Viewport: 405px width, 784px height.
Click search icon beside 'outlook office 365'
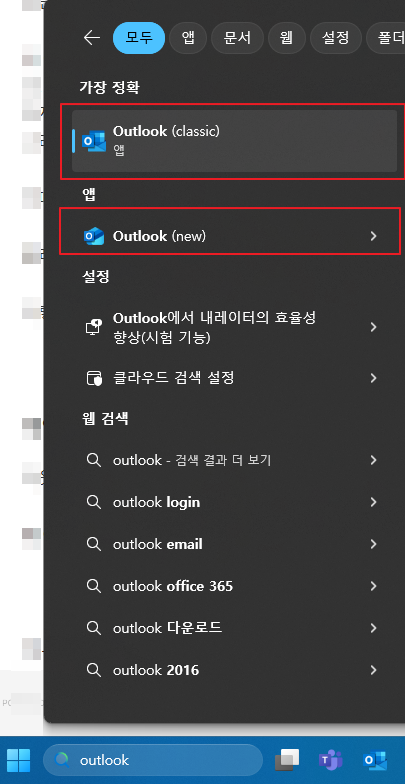pos(94,586)
